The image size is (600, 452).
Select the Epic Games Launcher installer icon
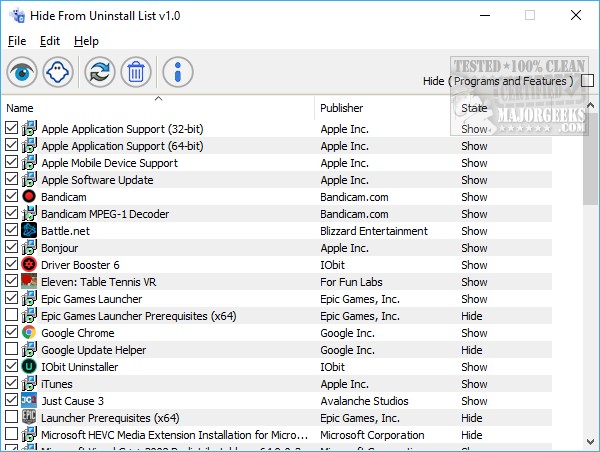point(29,298)
